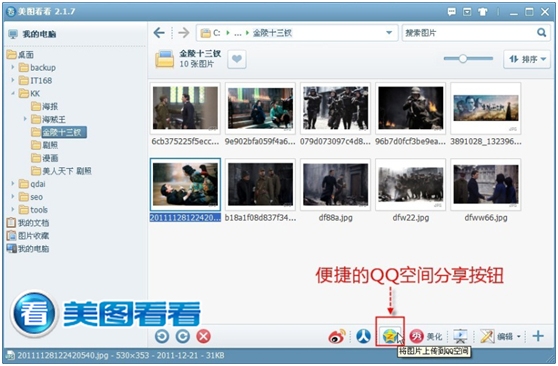Upload picture to Renren network
Image resolution: width=558 pixels, height=366 pixels.
pyautogui.click(x=363, y=336)
